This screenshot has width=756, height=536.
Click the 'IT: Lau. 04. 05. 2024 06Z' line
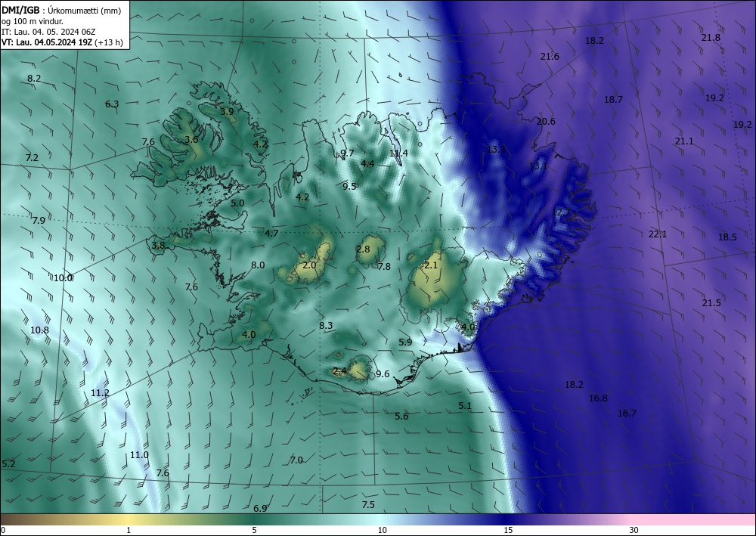click(48, 32)
